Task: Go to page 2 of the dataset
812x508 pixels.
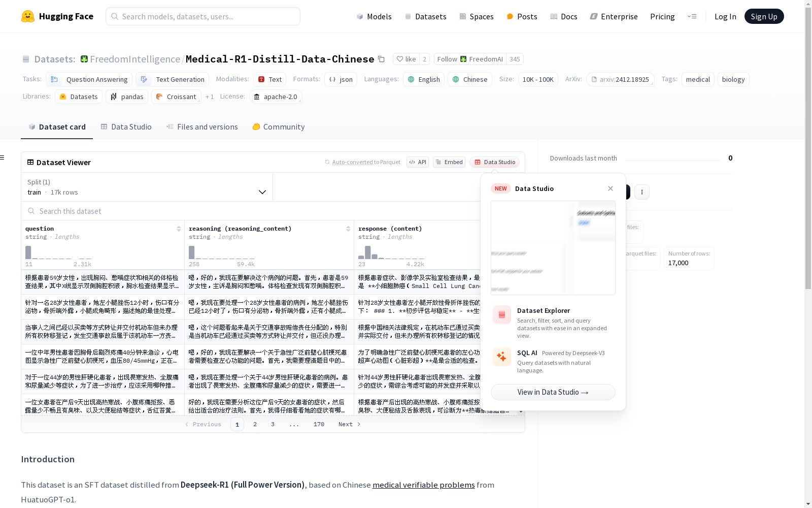Action: pyautogui.click(x=255, y=424)
